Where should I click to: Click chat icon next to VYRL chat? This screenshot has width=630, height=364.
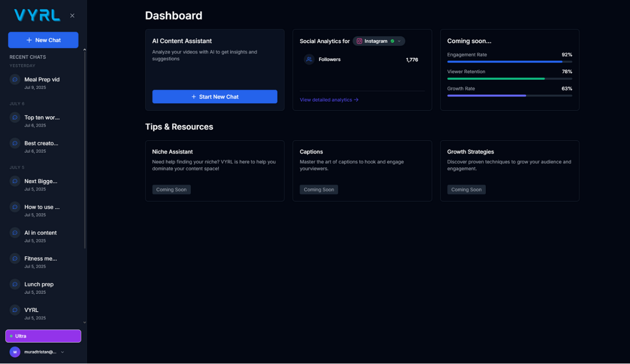point(15,310)
